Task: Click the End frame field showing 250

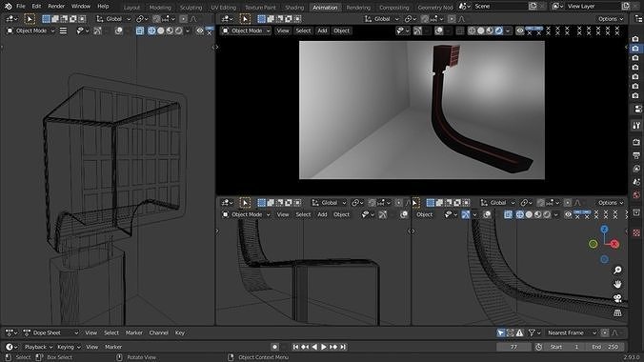Action: point(605,347)
